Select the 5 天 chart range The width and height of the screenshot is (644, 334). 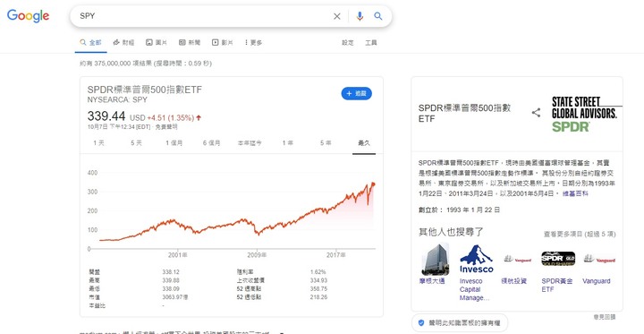pos(136,143)
